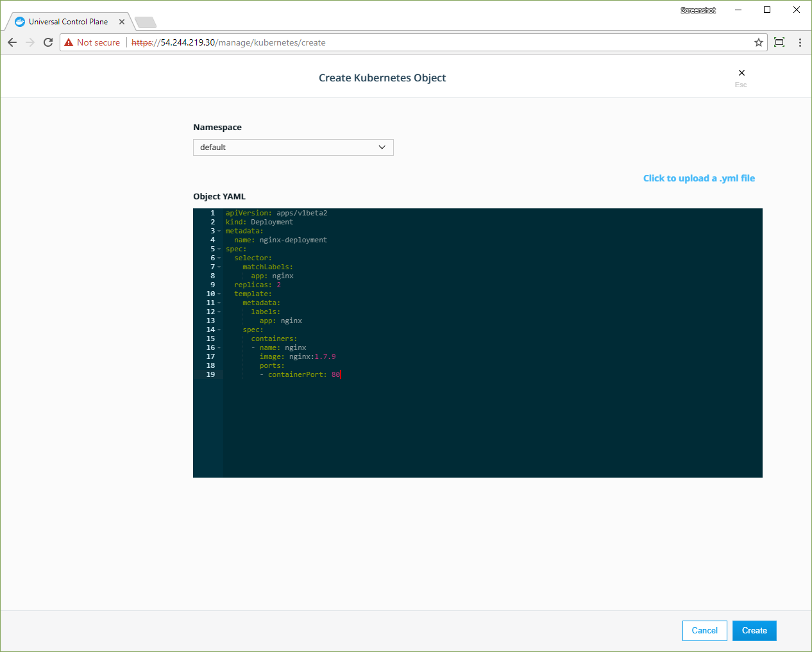Reload the page in the browser
Screen dimensions: 812x652
click(x=48, y=42)
